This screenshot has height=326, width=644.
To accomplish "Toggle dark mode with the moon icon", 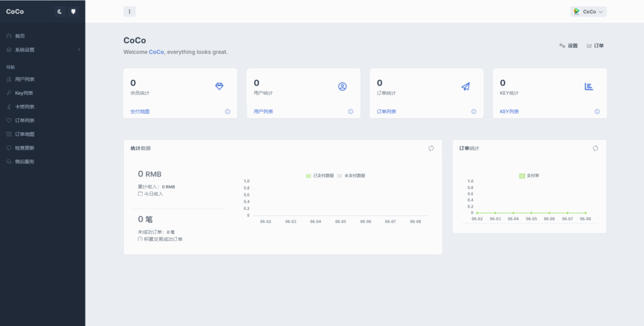I will tap(60, 11).
